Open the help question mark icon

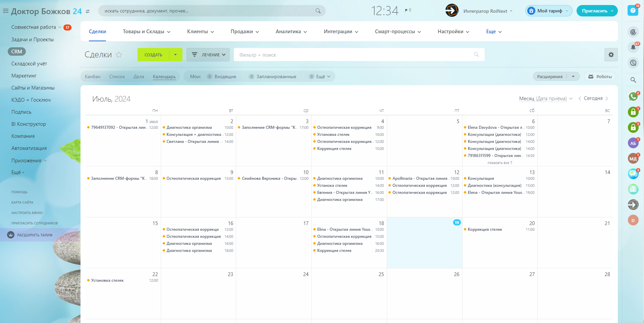click(x=633, y=11)
